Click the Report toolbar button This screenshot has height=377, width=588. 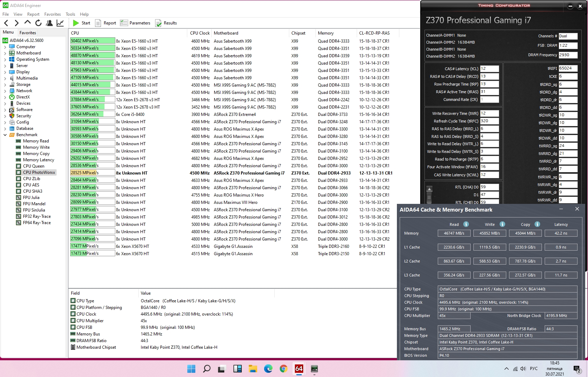106,23
